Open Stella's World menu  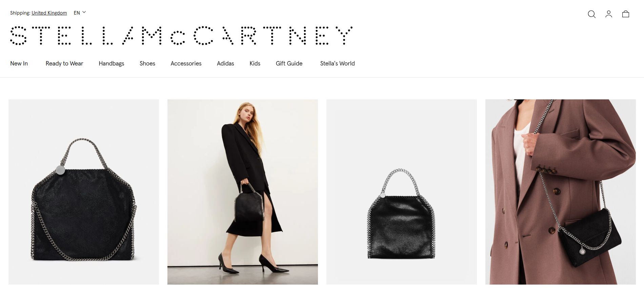tap(338, 63)
